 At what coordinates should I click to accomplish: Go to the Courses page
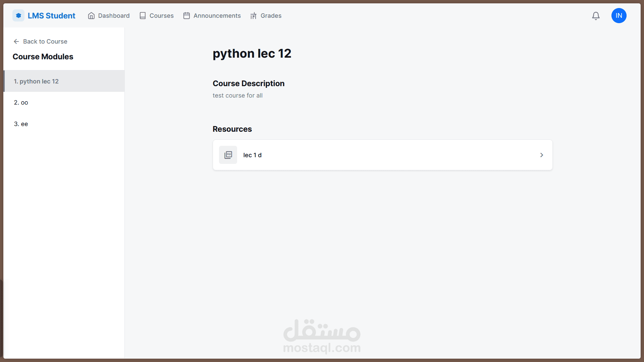coord(161,16)
